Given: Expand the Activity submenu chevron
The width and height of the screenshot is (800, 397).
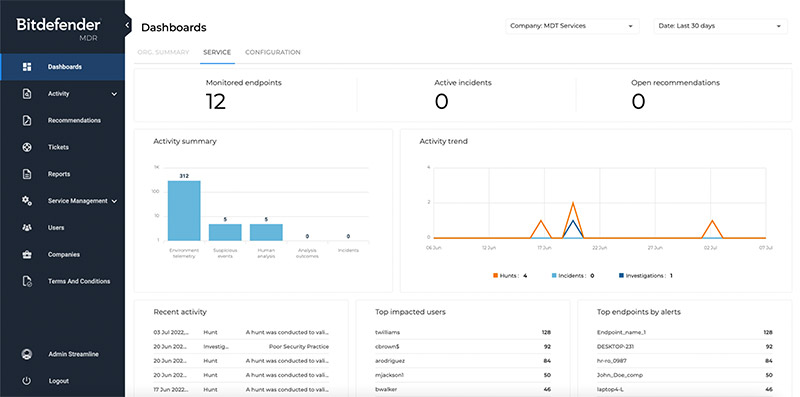Looking at the screenshot, I should 114,94.
